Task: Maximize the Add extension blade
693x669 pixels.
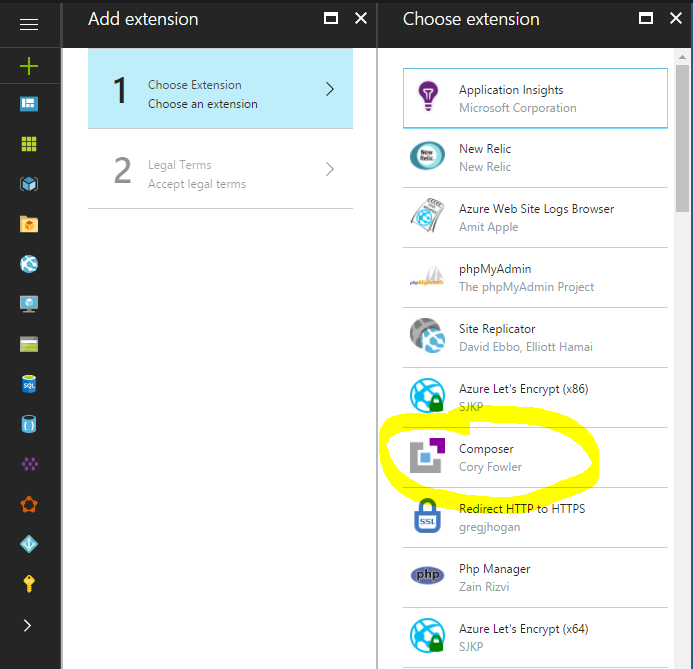Action: 330,19
